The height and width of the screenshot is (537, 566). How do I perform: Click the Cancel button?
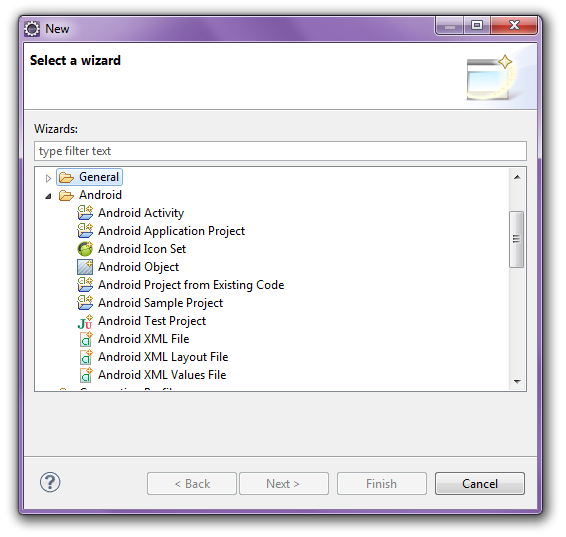click(480, 484)
